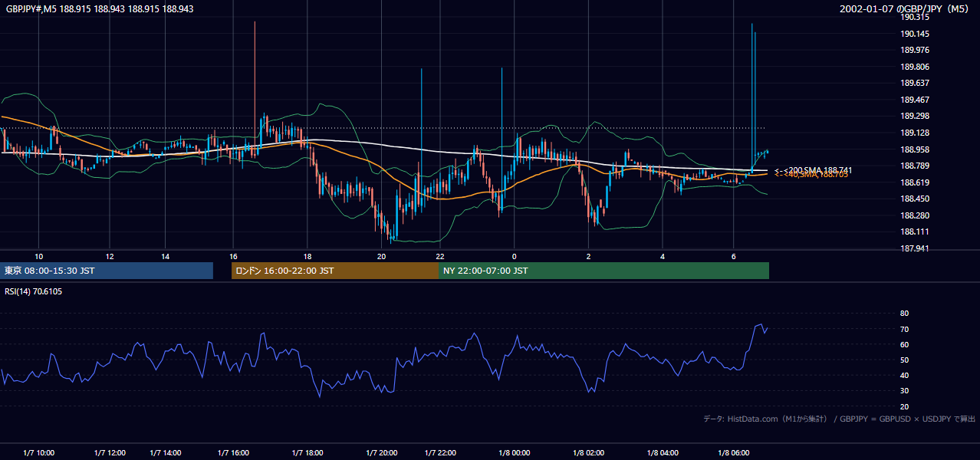This screenshot has width=980, height=460.
Task: Click price axis value 188.280
Action: coord(915,215)
